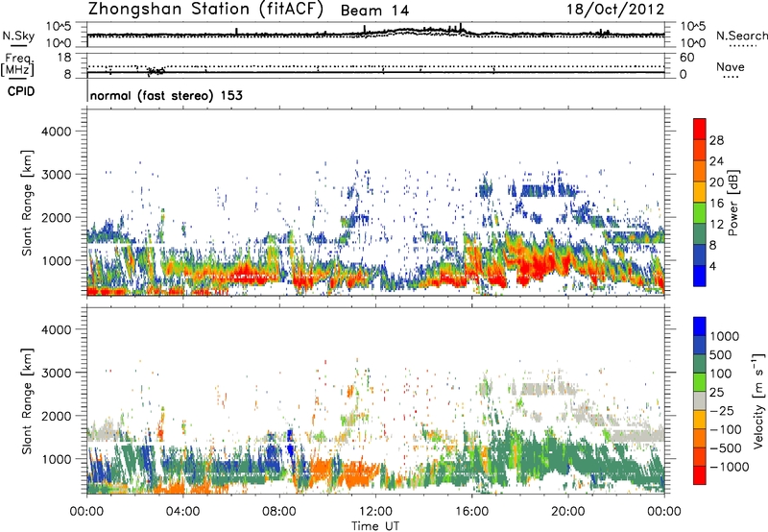
Task: Select the CPID label
Action: point(21,91)
